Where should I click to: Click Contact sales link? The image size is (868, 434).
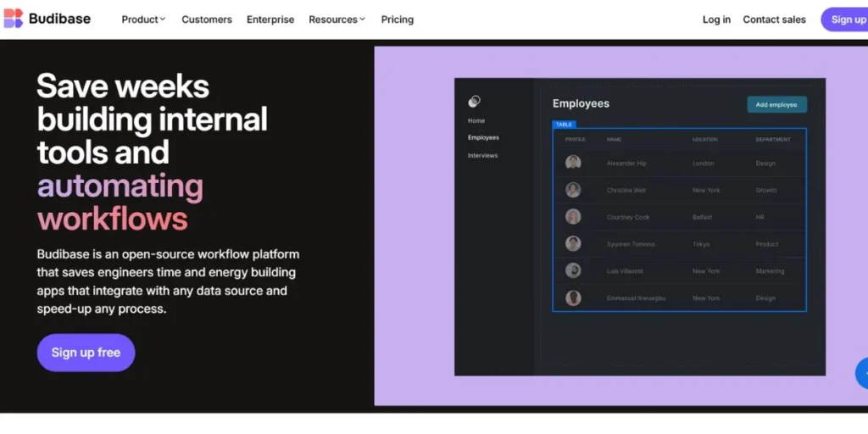[x=774, y=19]
